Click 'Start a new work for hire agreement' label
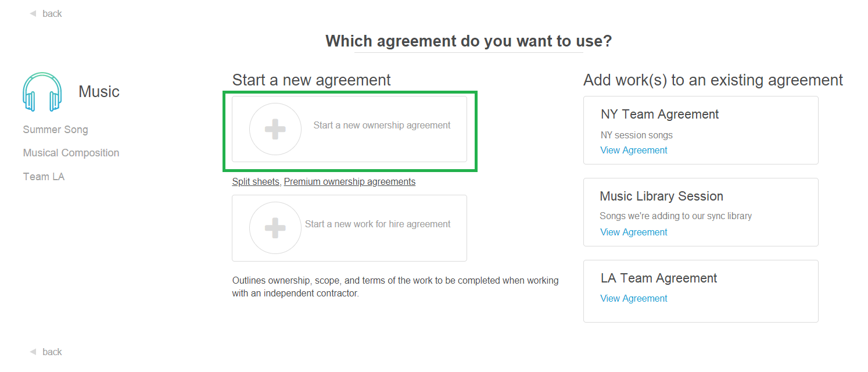This screenshot has width=868, height=372. tap(378, 224)
